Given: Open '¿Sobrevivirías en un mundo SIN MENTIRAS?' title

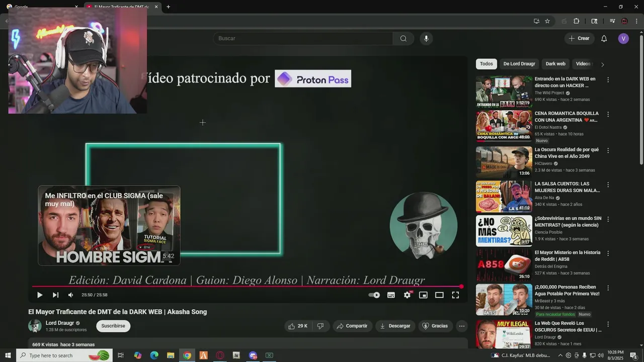Looking at the screenshot, I should (x=568, y=222).
